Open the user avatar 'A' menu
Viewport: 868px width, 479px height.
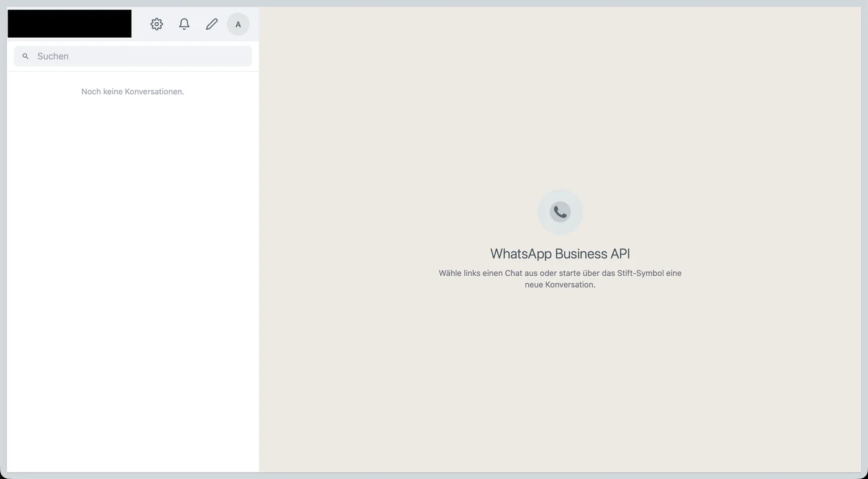(238, 24)
